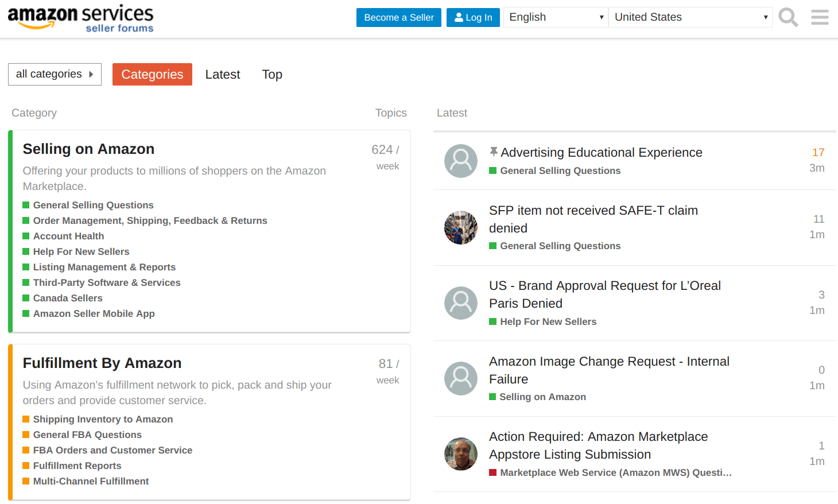Click the Marketplace Web Service category tag
The height and width of the screenshot is (504, 838).
point(615,472)
